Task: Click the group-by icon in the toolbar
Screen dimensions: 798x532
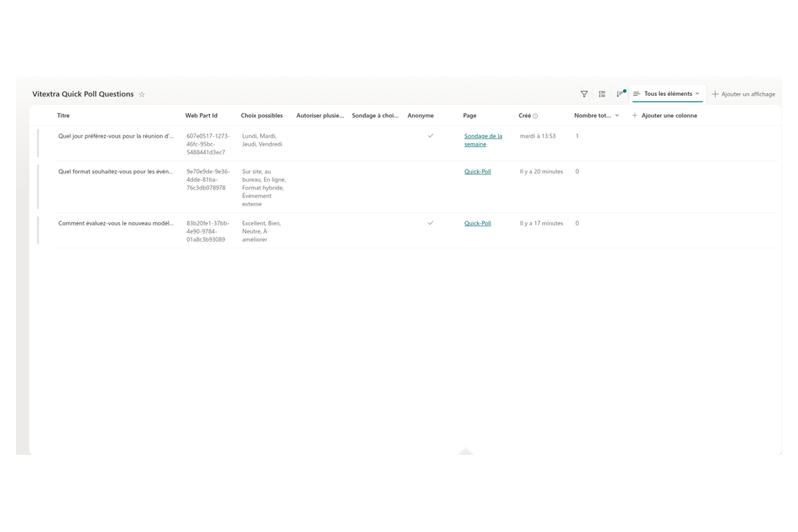Action: click(602, 94)
